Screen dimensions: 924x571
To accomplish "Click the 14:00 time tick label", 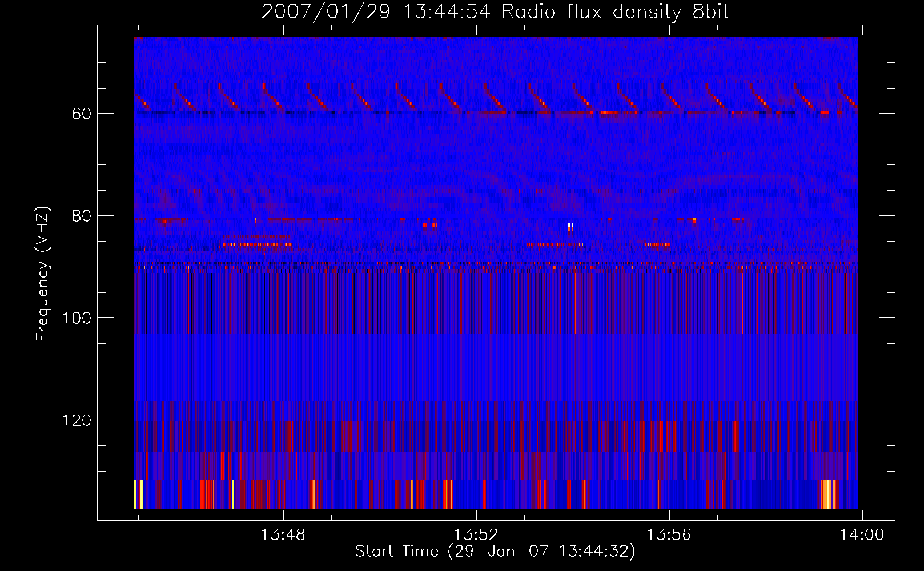I will tap(861, 535).
